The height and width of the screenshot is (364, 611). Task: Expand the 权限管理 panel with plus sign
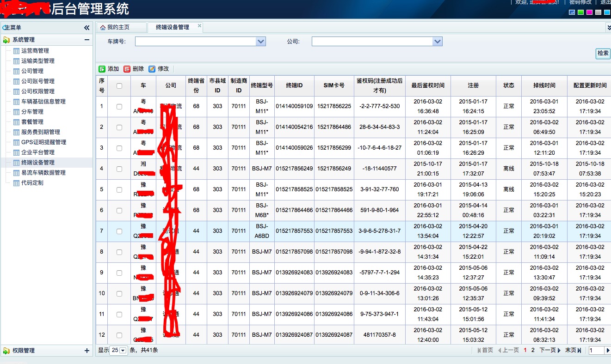point(86,351)
